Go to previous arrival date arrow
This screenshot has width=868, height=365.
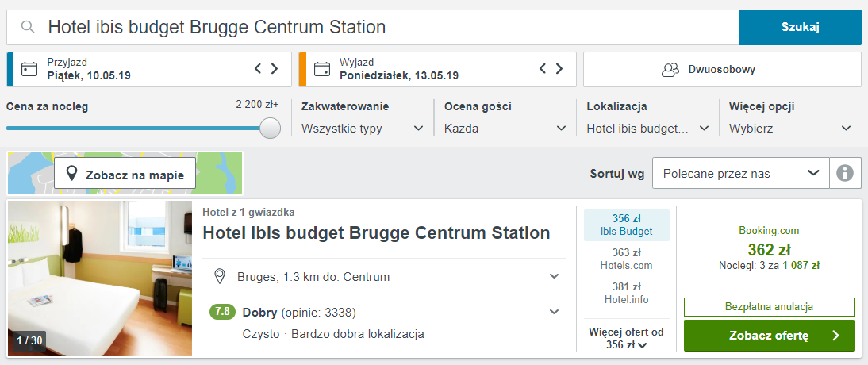point(257,69)
